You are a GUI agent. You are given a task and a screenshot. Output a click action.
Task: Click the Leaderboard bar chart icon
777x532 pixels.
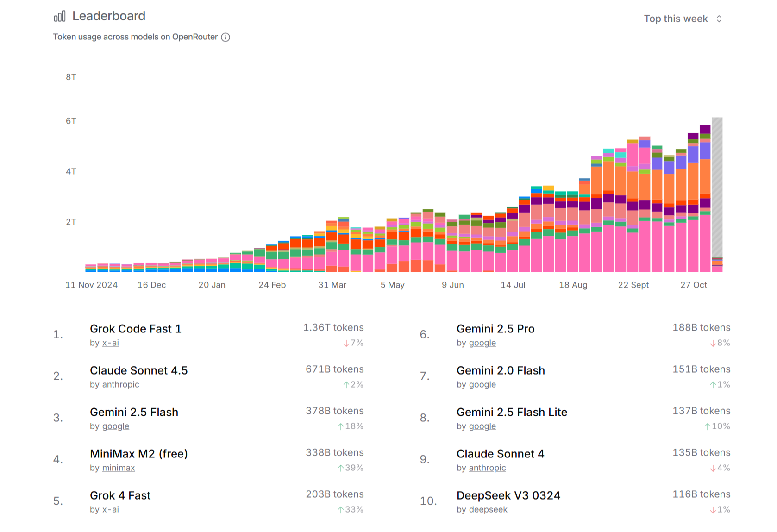coord(60,17)
